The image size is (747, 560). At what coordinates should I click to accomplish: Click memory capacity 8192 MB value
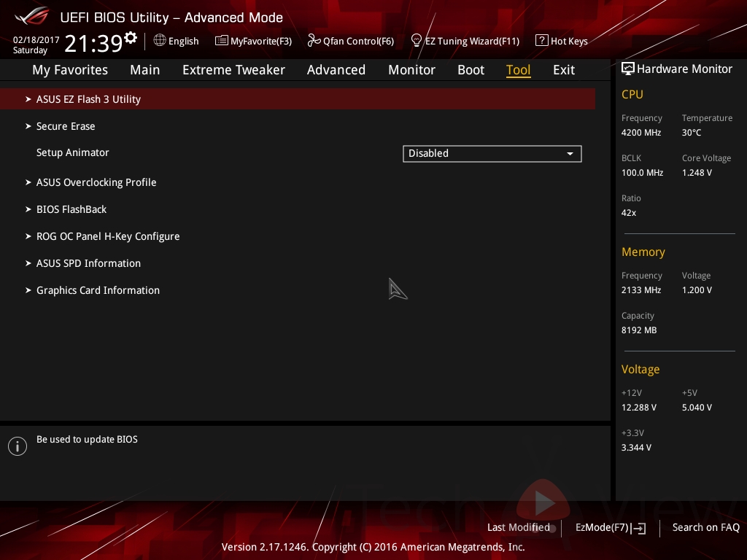(639, 330)
